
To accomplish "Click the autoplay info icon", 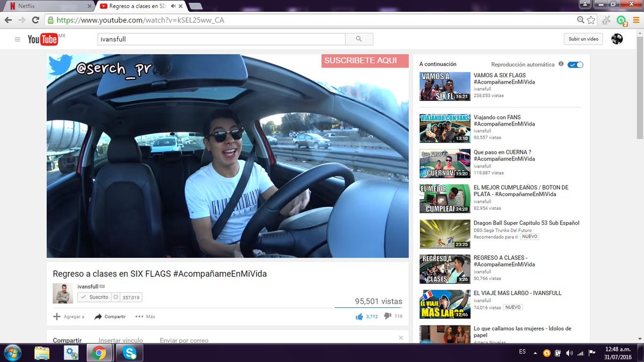I will tap(561, 64).
